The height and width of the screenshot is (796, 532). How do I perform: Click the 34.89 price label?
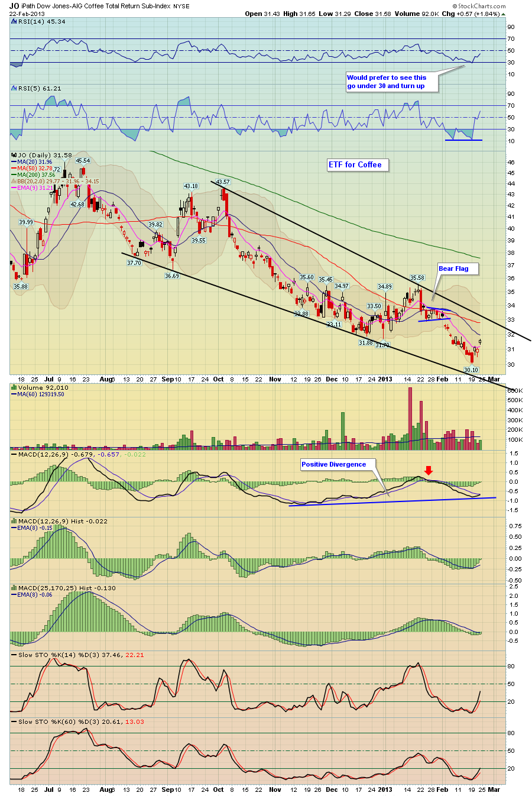pos(385,287)
